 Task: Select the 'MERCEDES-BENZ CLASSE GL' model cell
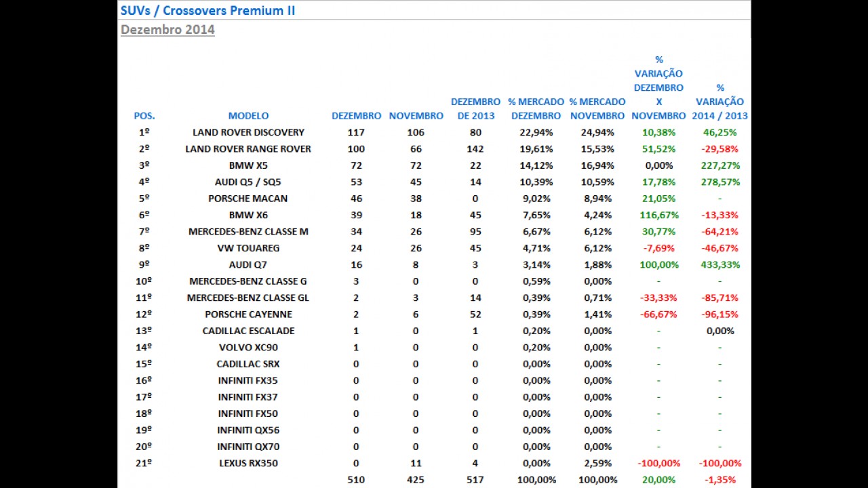coord(248,298)
